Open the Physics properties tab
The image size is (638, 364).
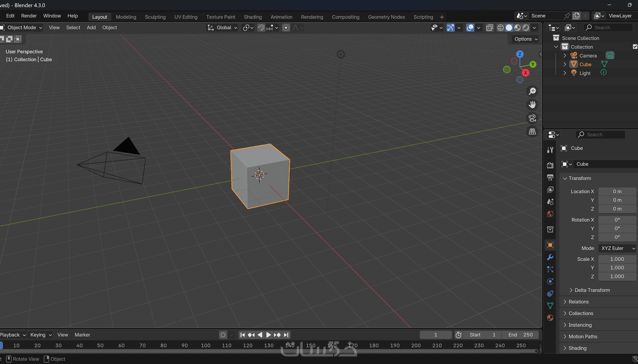click(x=550, y=281)
